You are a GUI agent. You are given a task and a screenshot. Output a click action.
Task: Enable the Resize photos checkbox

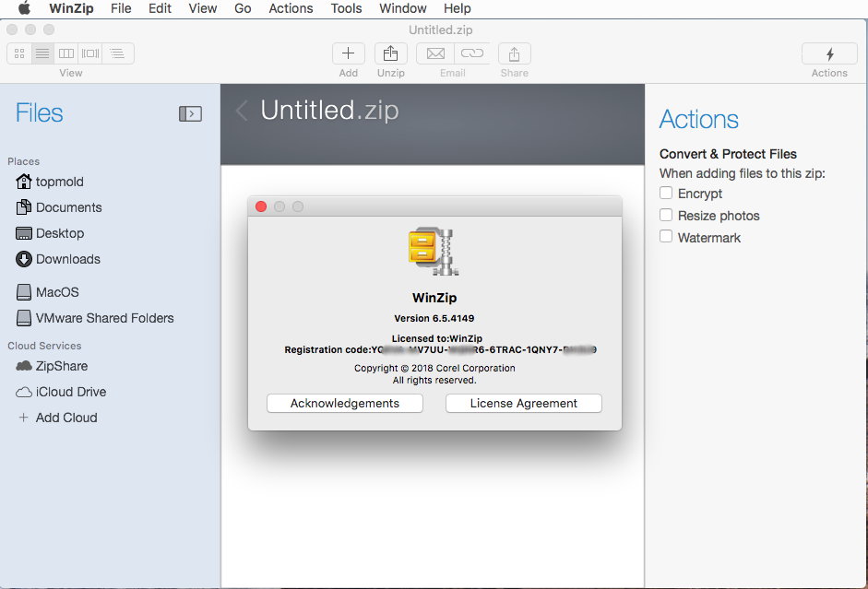click(666, 215)
